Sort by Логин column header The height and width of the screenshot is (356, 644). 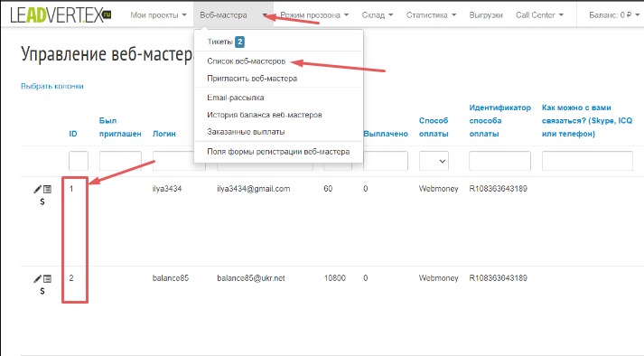coord(163,134)
